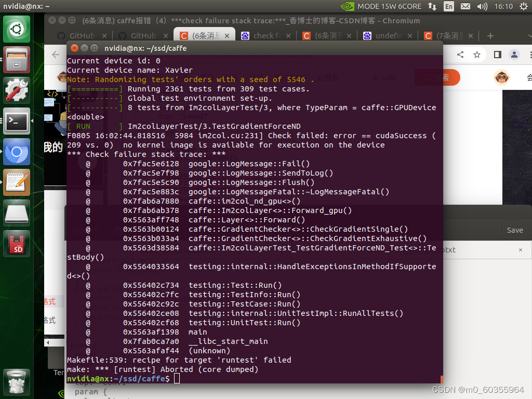Click 'Check failure stack trace' line
Viewport: 532px width, 399px height.
(146, 154)
